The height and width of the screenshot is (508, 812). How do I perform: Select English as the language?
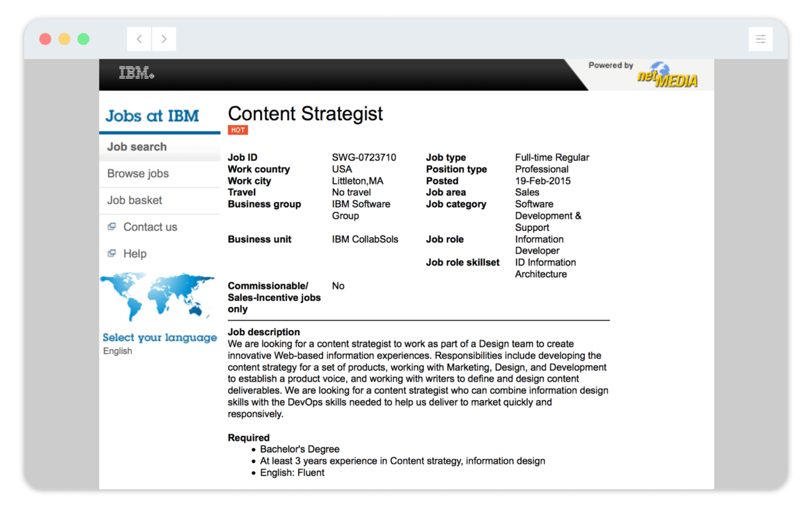tap(117, 351)
